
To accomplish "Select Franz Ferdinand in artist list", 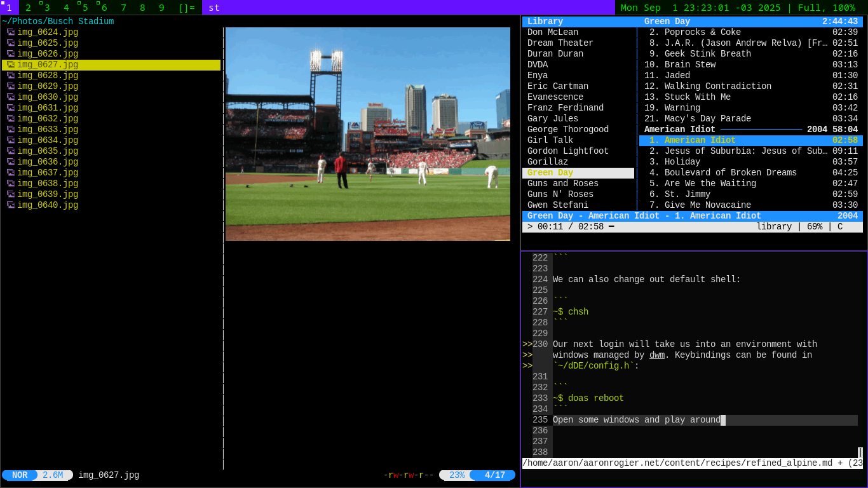I will 566,108.
